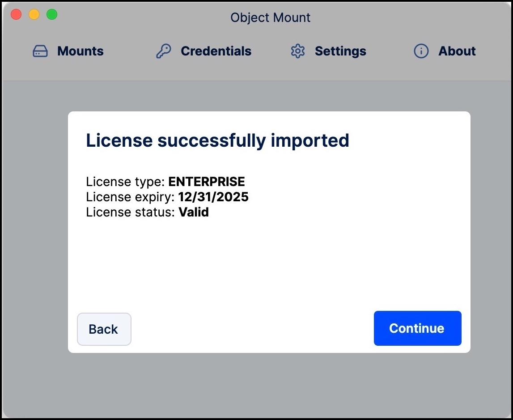The width and height of the screenshot is (513, 420).
Task: Click the 12/31/2025 expiry date
Action: (213, 197)
